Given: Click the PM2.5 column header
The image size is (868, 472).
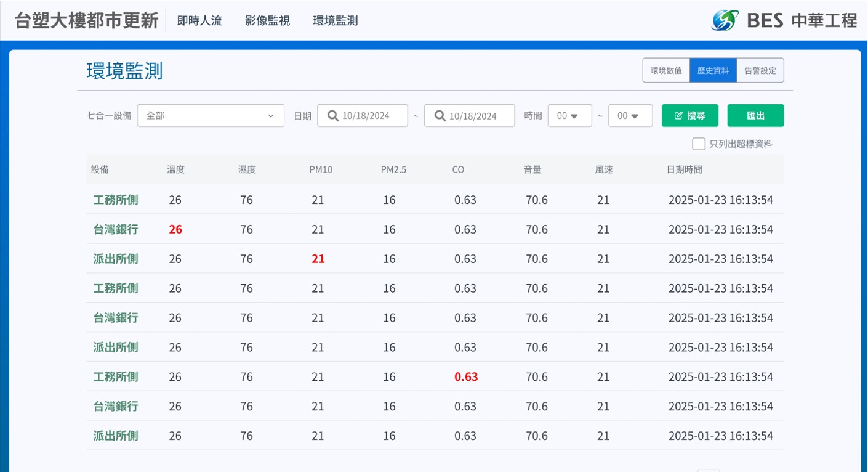Looking at the screenshot, I should coord(393,169).
